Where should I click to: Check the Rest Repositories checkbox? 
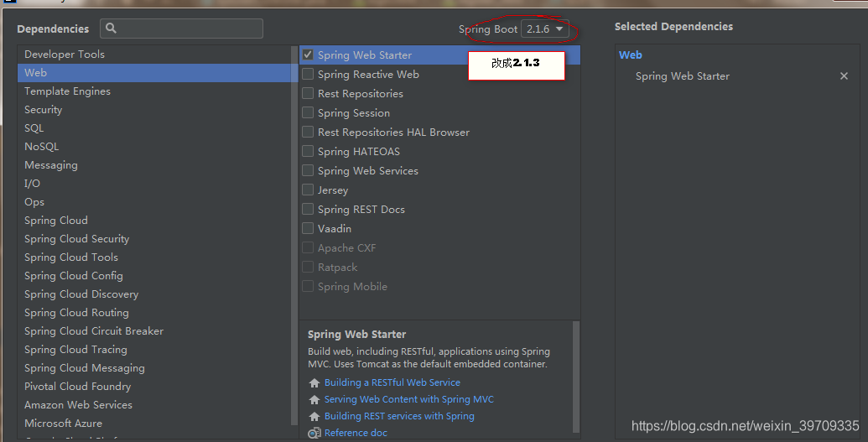pyautogui.click(x=308, y=94)
